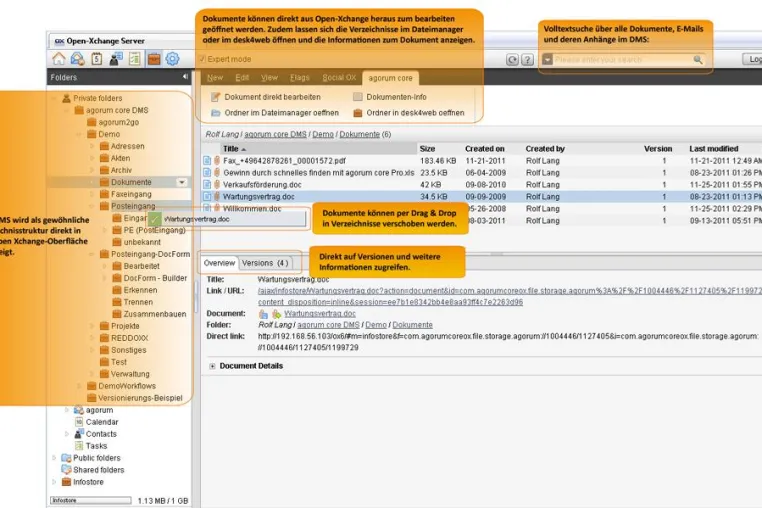Sort by the Size column header

427,149
